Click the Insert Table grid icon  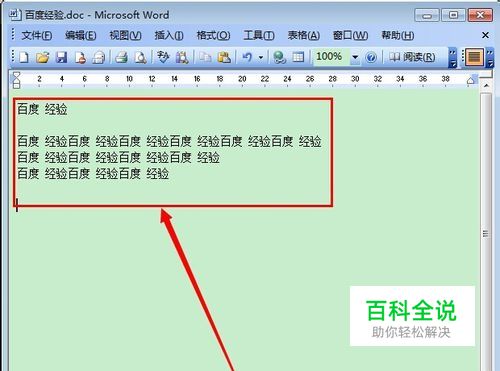point(298,57)
